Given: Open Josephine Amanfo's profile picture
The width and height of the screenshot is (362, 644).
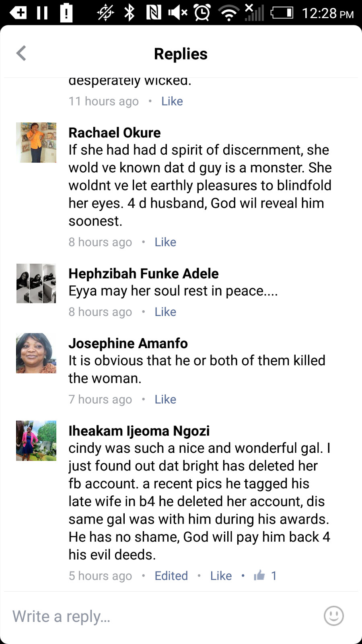Looking at the screenshot, I should tap(36, 353).
